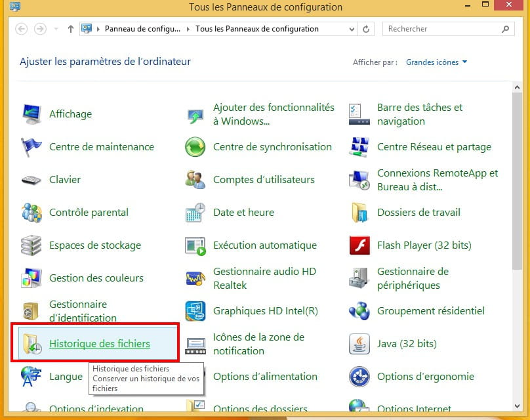
Task: Open the Comptes d'utilisateurs icon
Action: (x=195, y=180)
